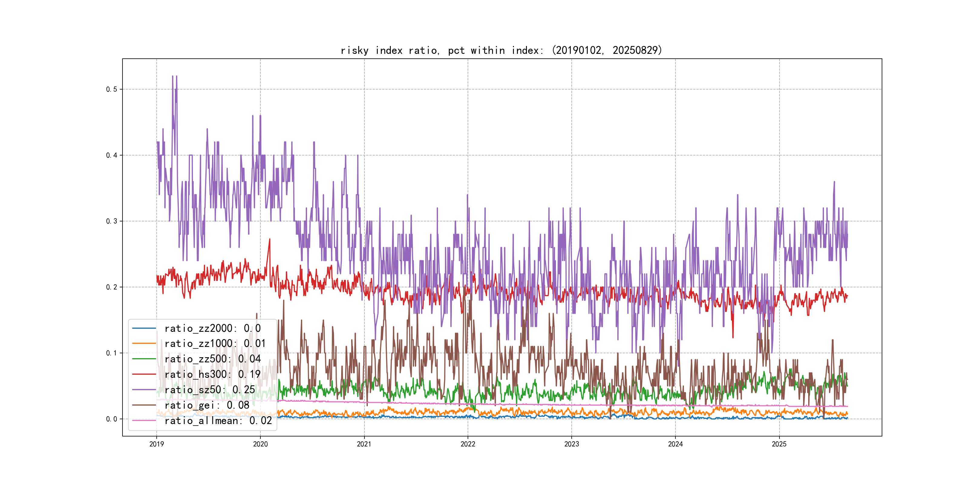Click the purple line swatch in legend
The height and width of the screenshot is (490, 980).
coord(144,390)
